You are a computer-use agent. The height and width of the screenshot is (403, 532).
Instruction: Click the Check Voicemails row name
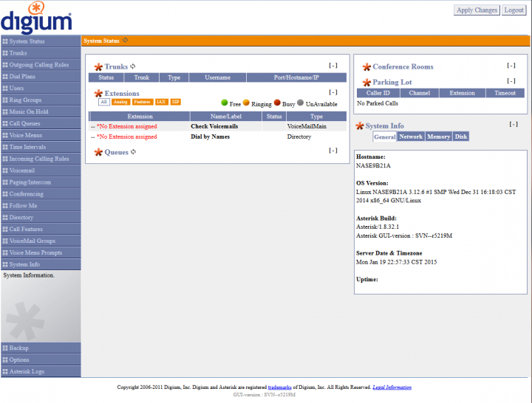tap(214, 126)
